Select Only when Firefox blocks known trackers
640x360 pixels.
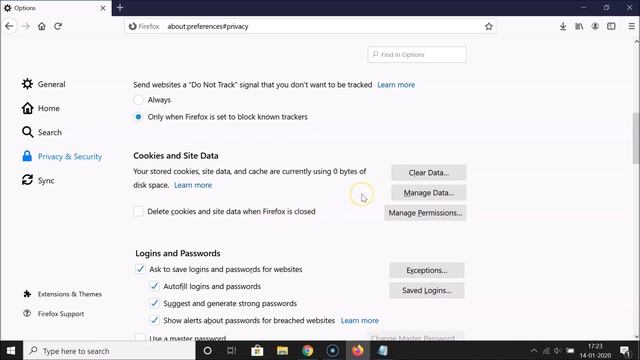[x=138, y=117]
